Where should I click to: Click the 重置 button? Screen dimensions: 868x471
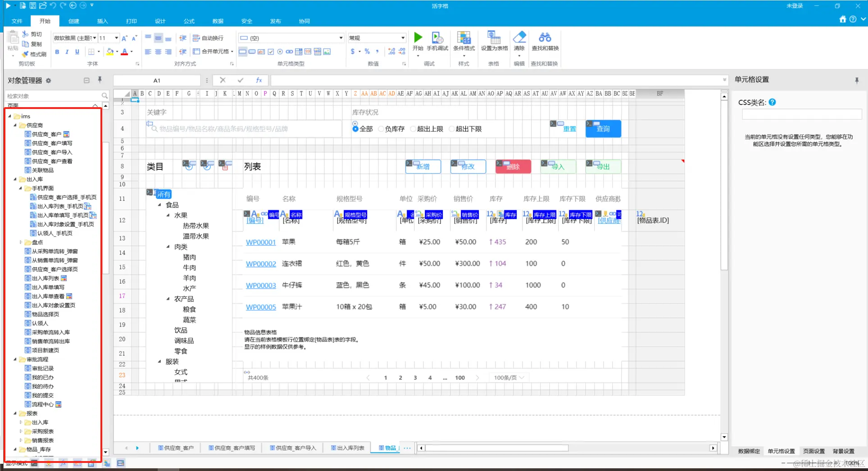[x=569, y=129]
